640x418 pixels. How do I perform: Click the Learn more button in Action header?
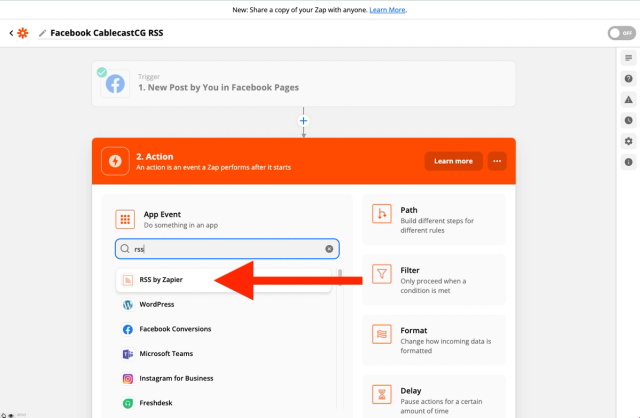pyautogui.click(x=453, y=161)
